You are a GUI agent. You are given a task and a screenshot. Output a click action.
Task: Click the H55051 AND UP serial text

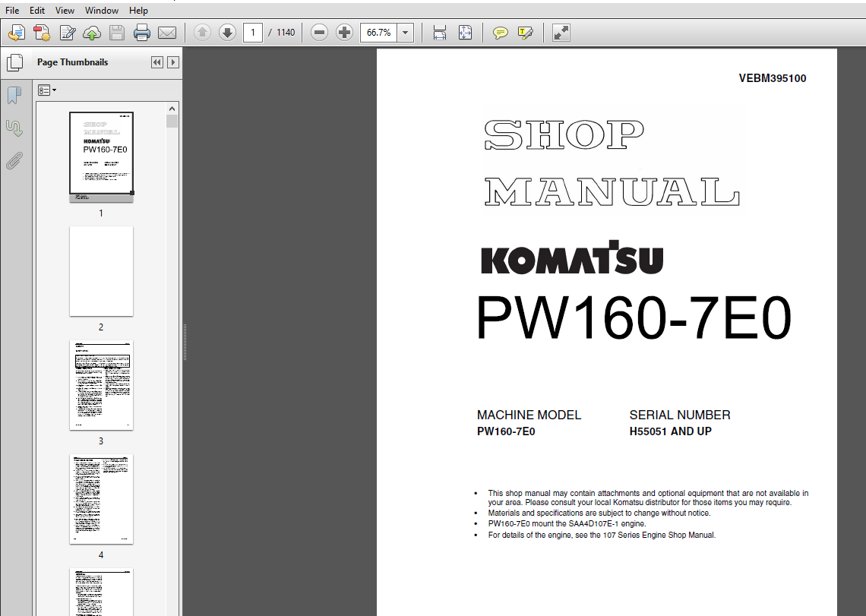671,431
